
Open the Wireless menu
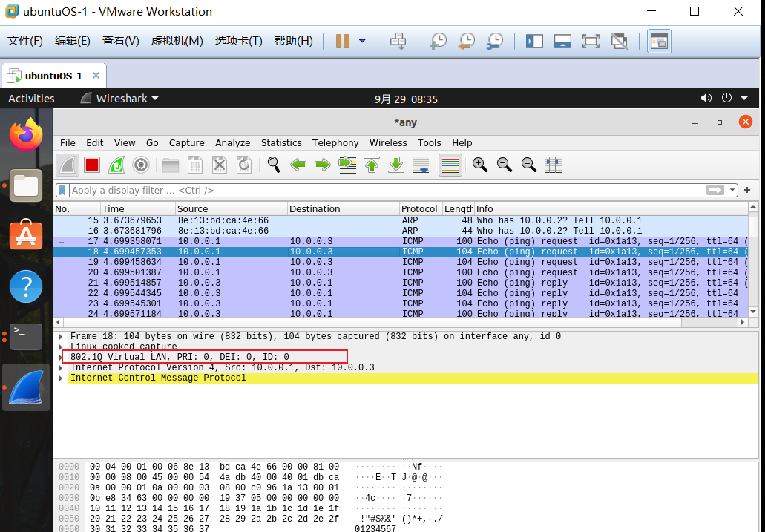click(x=388, y=143)
